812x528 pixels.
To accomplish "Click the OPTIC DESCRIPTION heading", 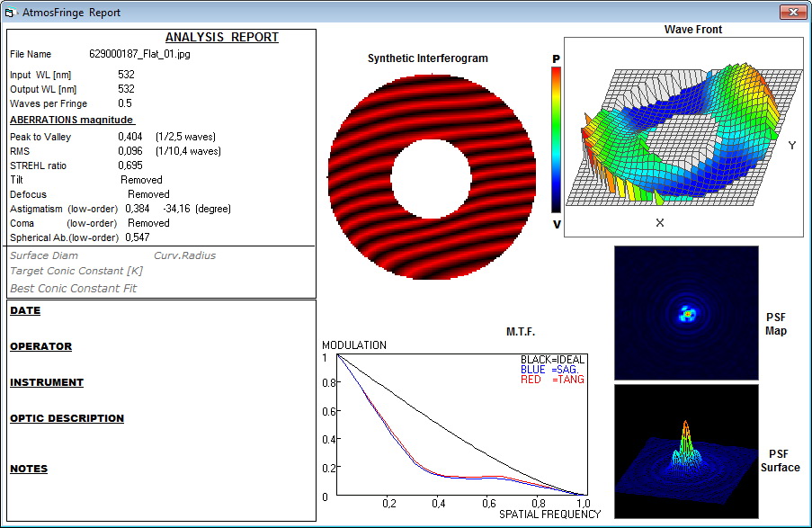I will pos(67,418).
